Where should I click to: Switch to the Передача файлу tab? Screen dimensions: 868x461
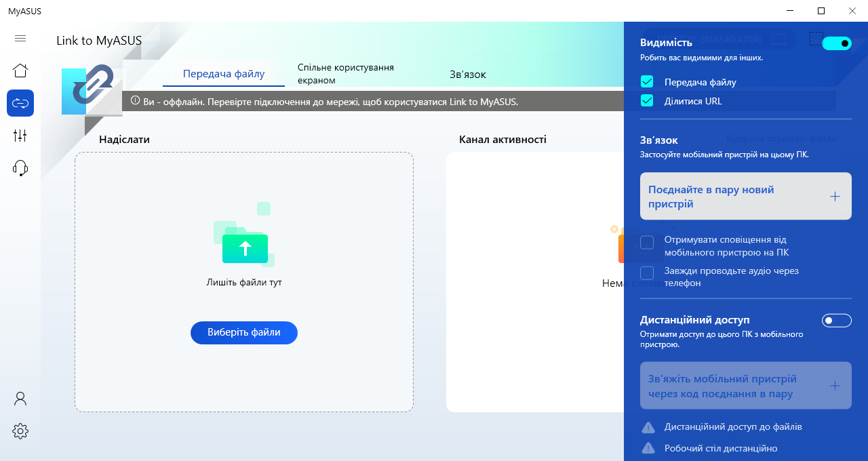click(224, 74)
